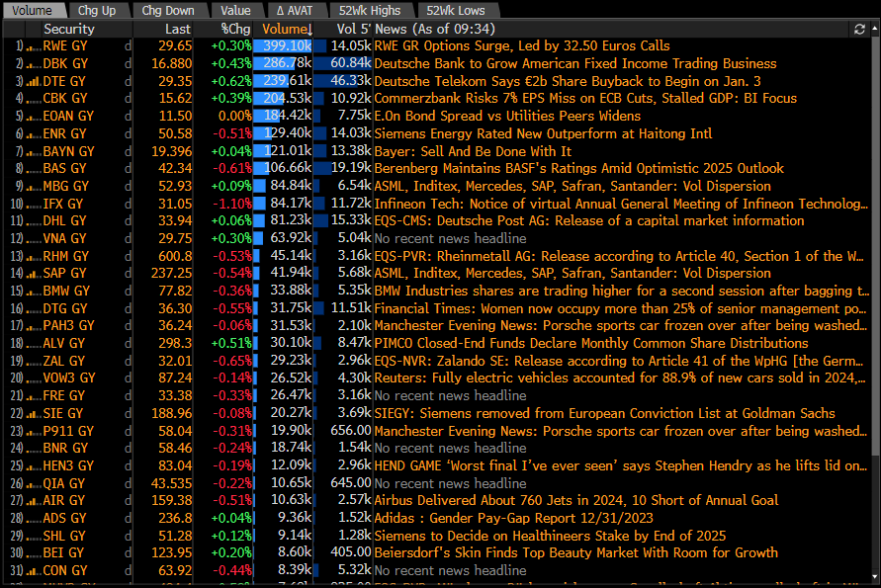Open E.On Bond Spread headline
This screenshot has height=588, width=881.
507,116
